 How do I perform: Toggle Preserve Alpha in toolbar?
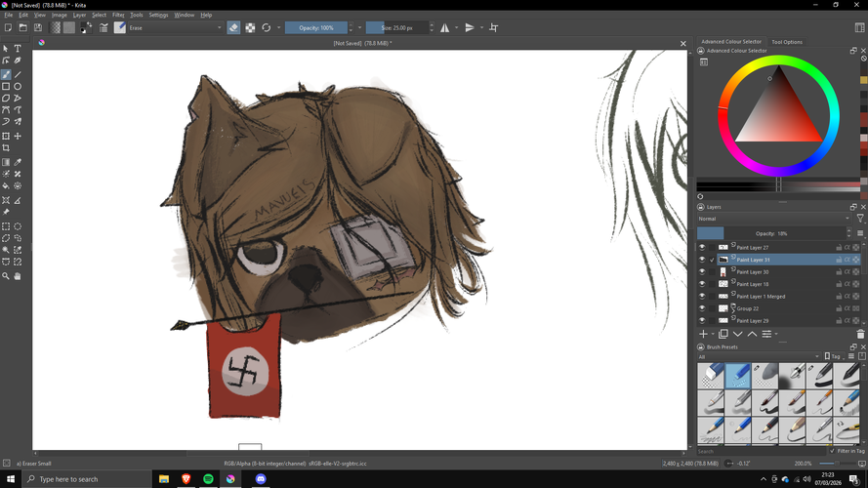(250, 27)
